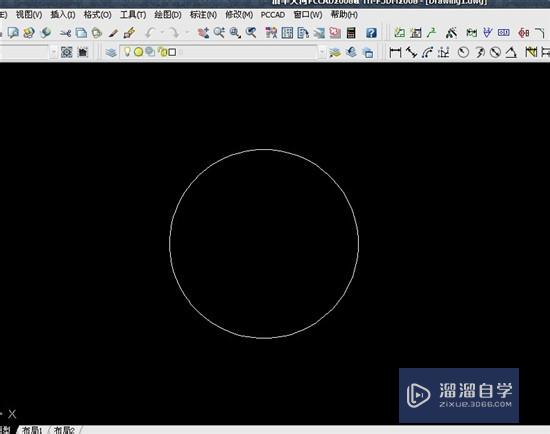Screen dimensions: 550x434
Task: Click the leader annotation icon
Action: 432,33
